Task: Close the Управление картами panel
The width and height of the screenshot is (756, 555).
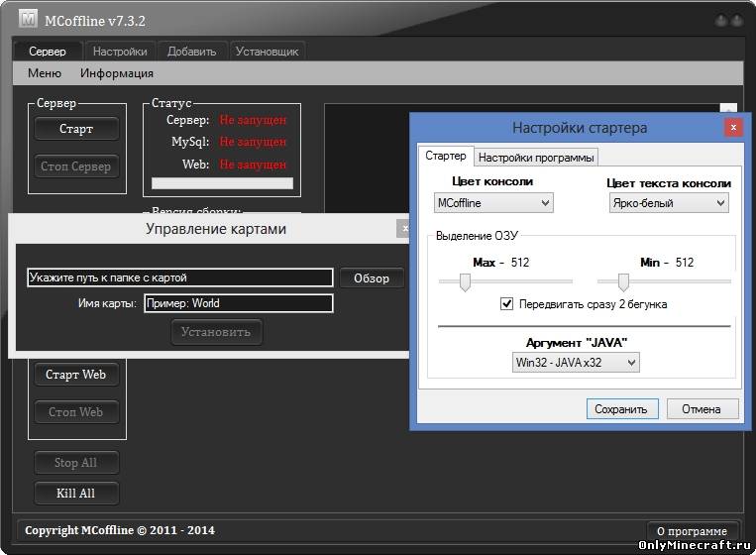Action: coord(403,229)
